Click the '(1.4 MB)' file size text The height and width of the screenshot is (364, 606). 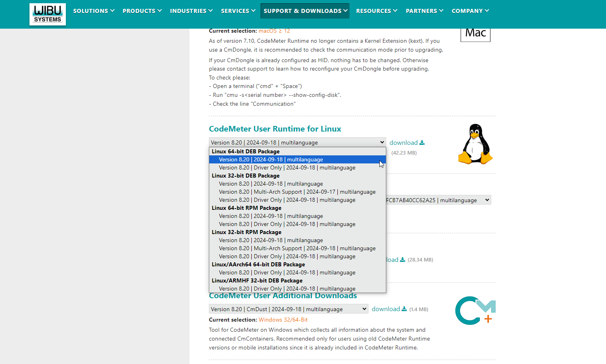419,310
